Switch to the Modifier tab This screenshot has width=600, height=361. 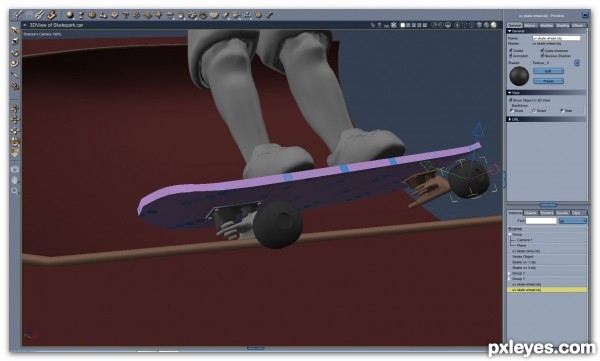(x=546, y=26)
